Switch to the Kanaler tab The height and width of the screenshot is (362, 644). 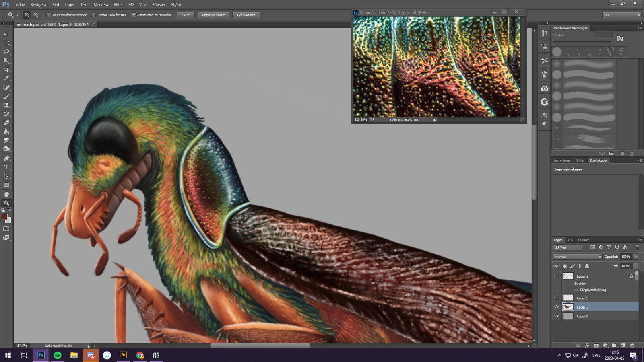pyautogui.click(x=583, y=240)
